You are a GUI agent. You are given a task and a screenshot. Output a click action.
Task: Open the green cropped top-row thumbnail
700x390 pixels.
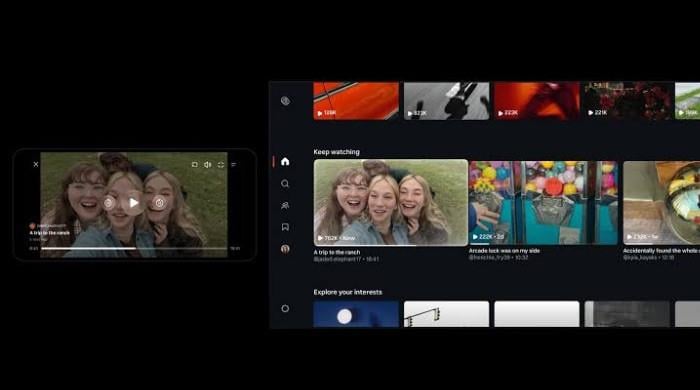pyautogui.click(x=688, y=100)
